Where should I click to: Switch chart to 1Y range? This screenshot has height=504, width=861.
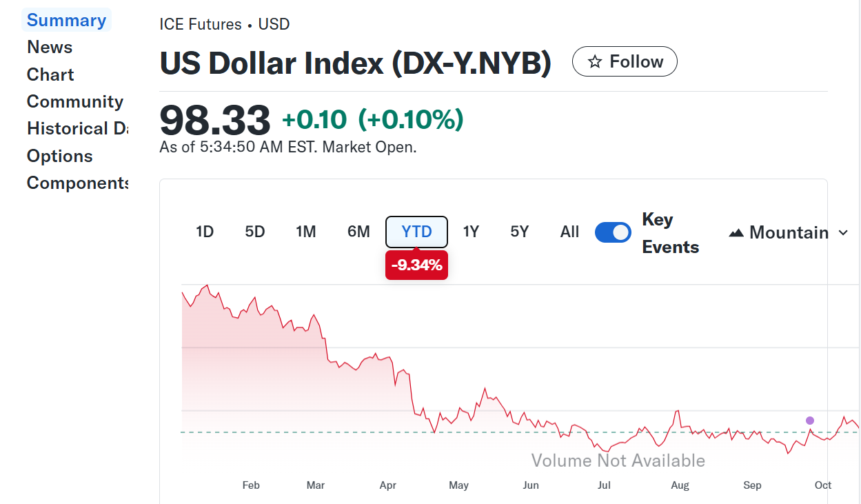click(471, 232)
